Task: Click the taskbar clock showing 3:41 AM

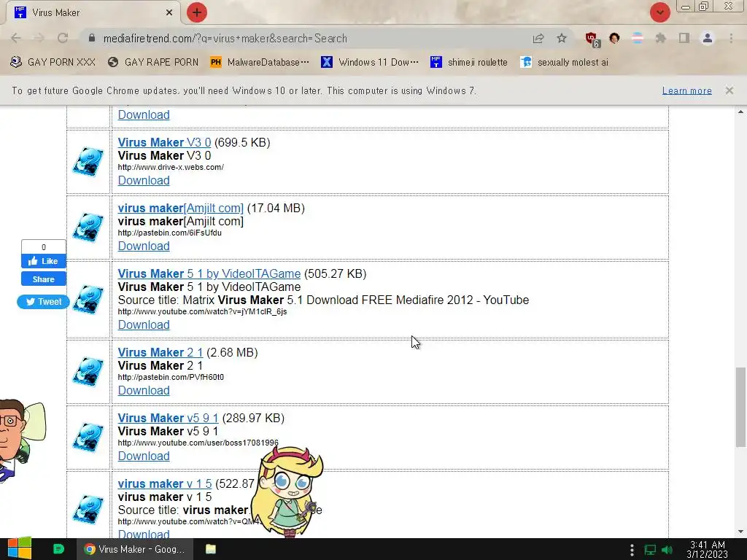Action: tap(708, 550)
